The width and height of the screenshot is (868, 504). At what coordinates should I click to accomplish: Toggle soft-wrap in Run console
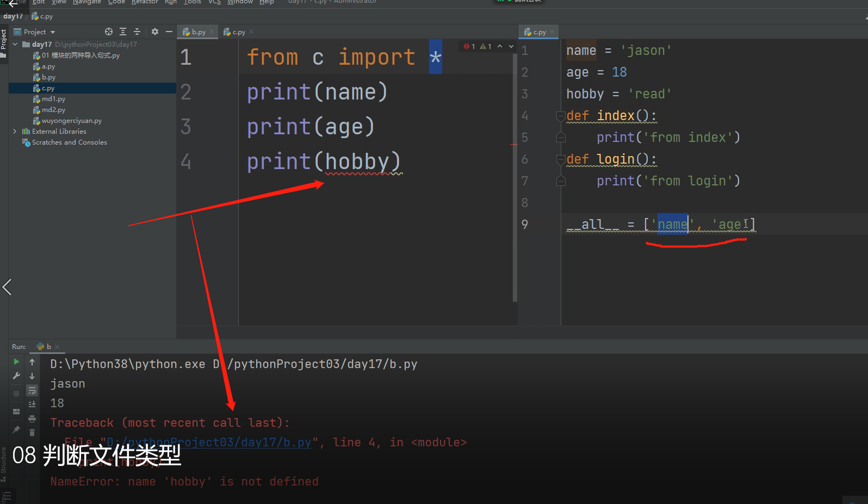tap(32, 390)
